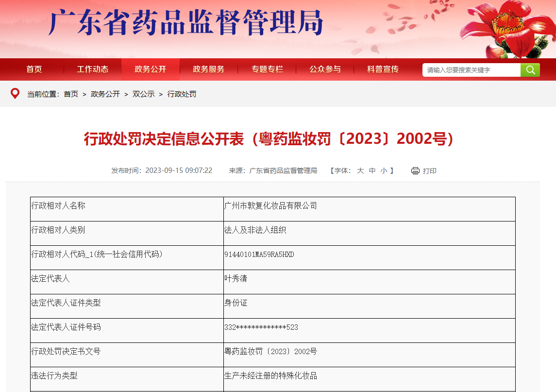Click the masked ID number 332*************523
This screenshot has height=392, width=556.
click(x=261, y=327)
